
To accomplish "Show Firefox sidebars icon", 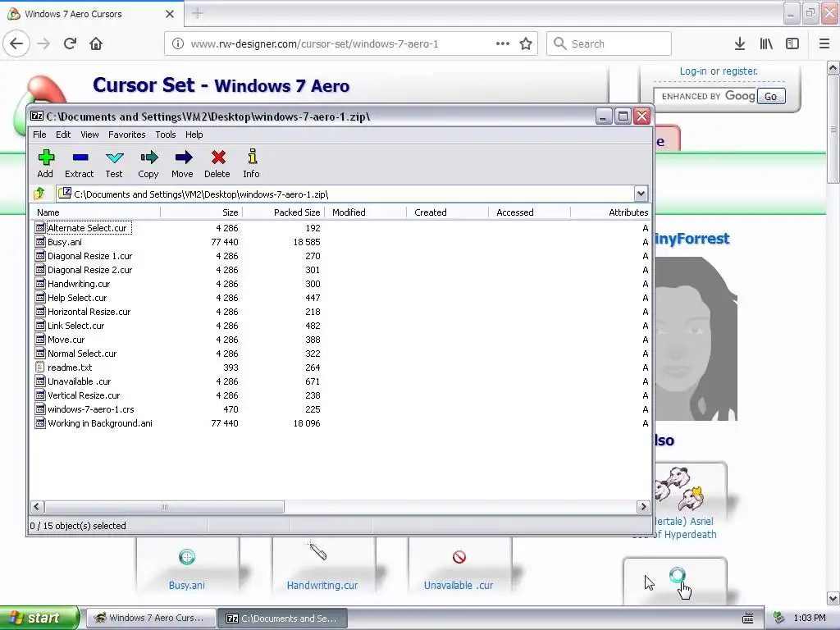I will point(792,43).
